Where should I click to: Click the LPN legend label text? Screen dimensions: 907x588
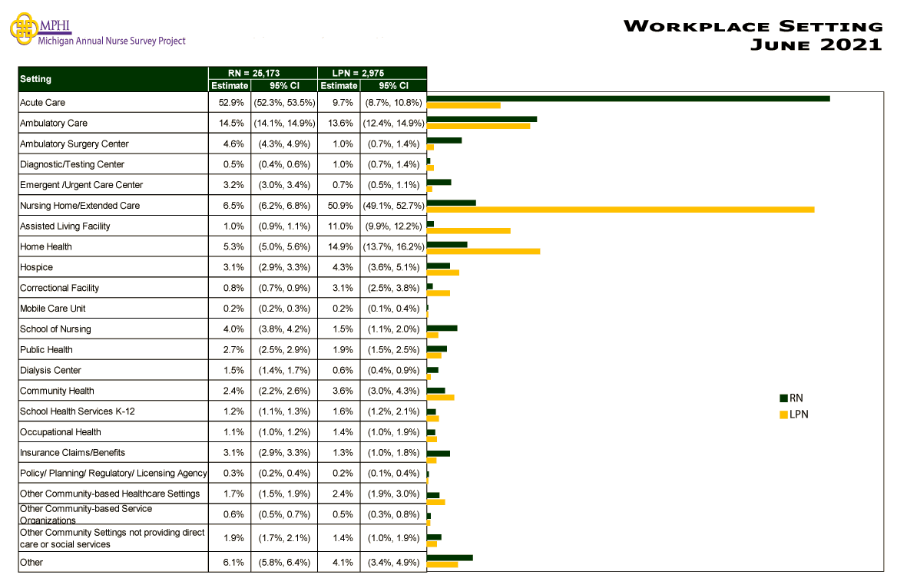pos(799,414)
